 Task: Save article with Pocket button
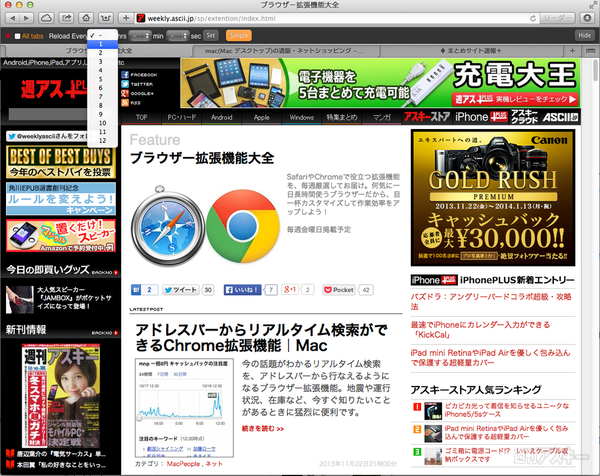339,290
